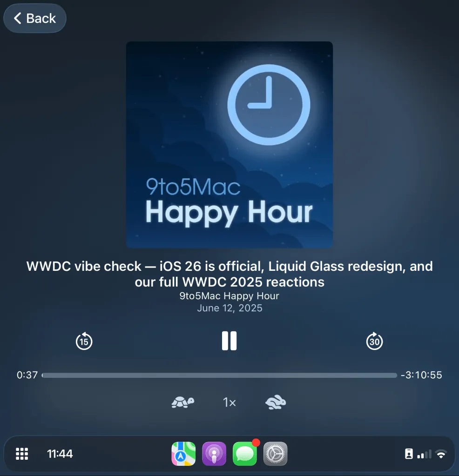Click the 11:44 clock display
The image size is (459, 476).
pos(60,454)
